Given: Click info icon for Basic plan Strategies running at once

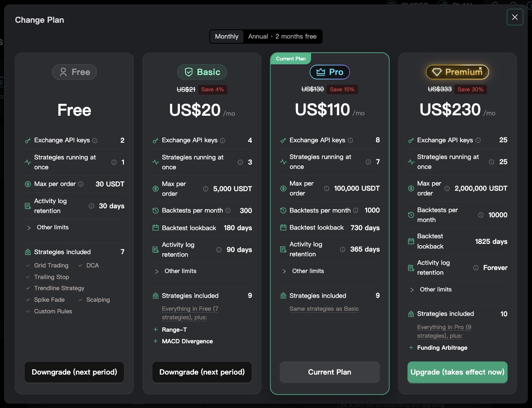Looking at the screenshot, I should (x=240, y=162).
